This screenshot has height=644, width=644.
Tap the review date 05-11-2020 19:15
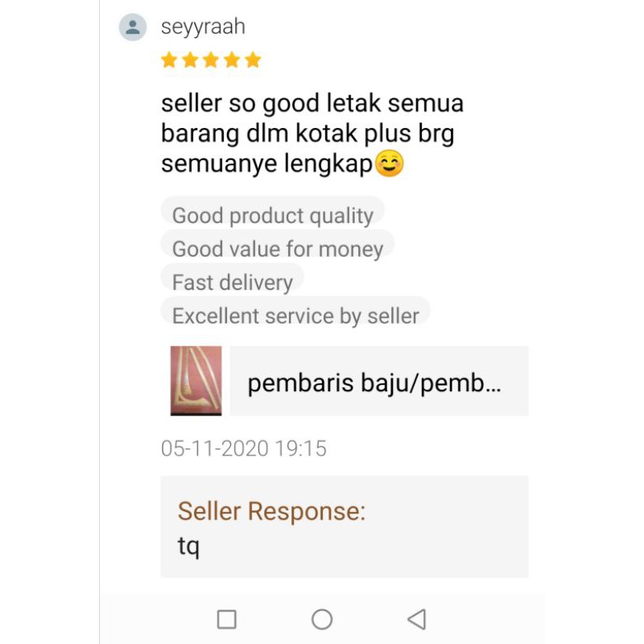click(x=244, y=448)
